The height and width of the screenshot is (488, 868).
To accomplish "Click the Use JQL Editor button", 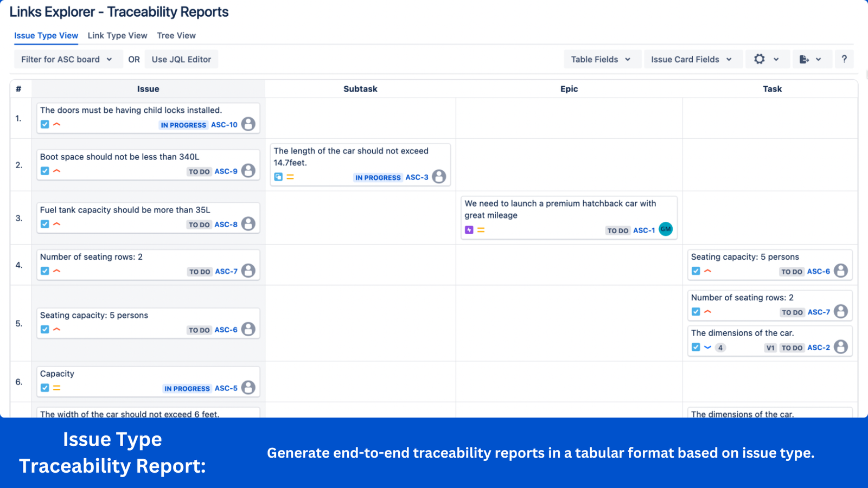I will click(x=181, y=60).
